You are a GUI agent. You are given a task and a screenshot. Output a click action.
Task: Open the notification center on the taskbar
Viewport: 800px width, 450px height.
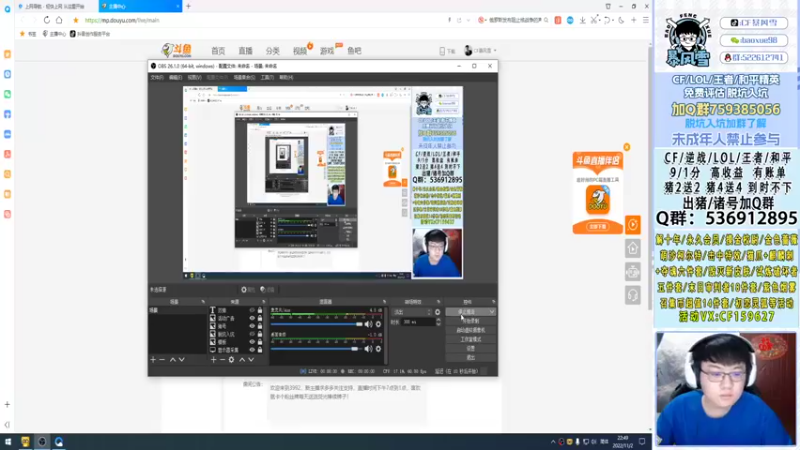(642, 442)
